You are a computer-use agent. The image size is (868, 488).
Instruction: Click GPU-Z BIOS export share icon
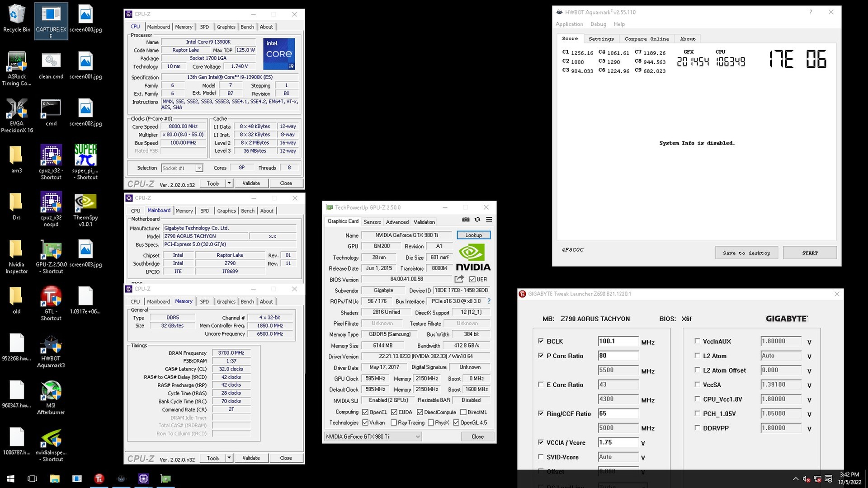[x=459, y=279]
